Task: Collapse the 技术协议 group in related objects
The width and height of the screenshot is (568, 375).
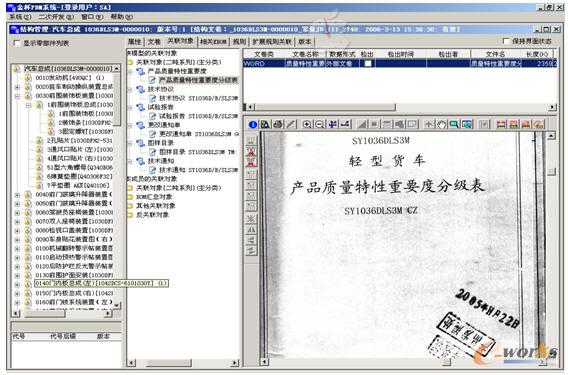Action: tap(131, 89)
